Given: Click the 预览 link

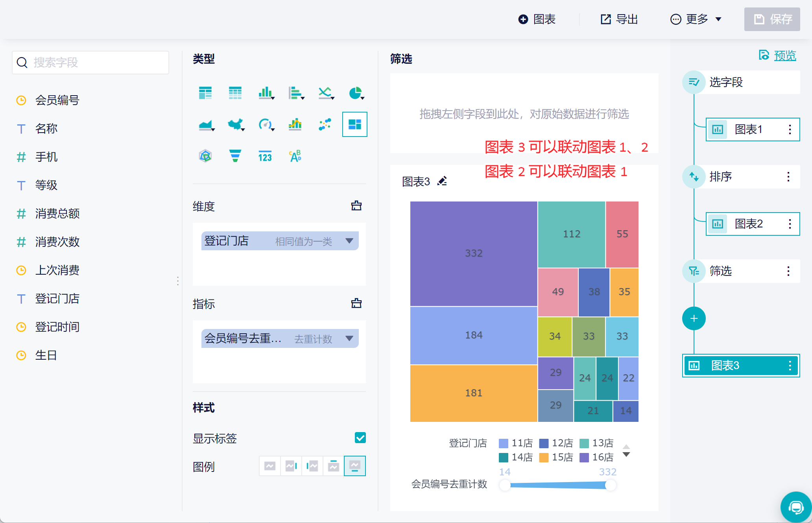Looking at the screenshot, I should [784, 55].
